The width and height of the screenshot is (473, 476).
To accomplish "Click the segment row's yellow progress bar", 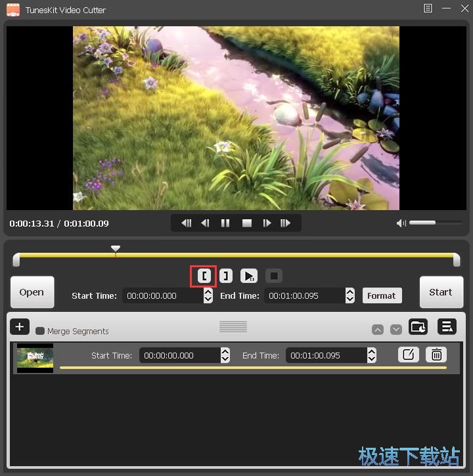I will point(253,368).
